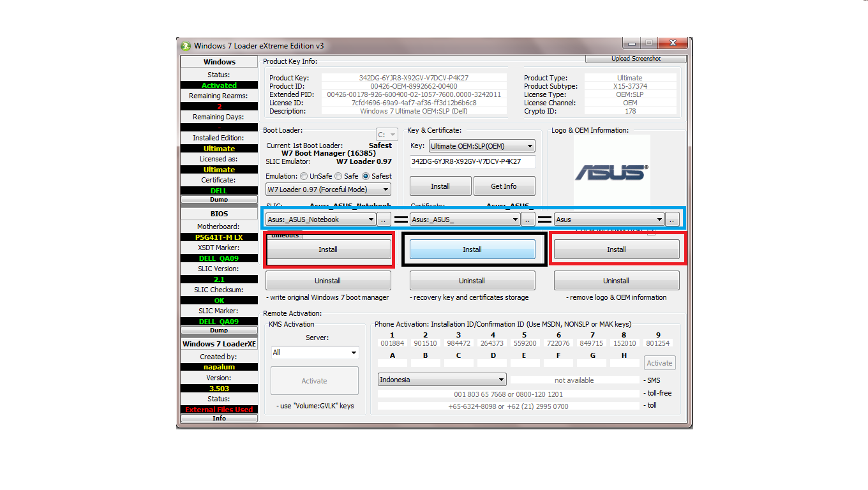This screenshot has width=868, height=490.
Task: Click the Windows section header
Action: 219,62
